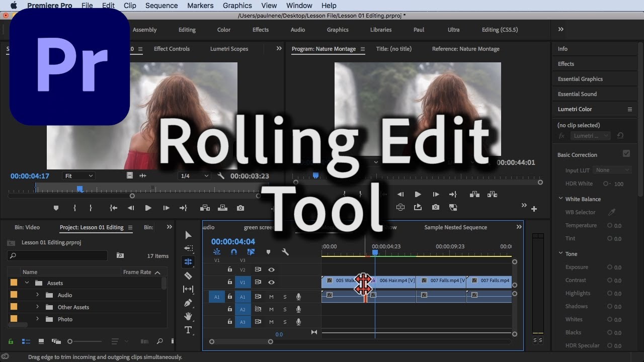Open Input LUT dropdown
Image resolution: width=644 pixels, height=362 pixels.
click(612, 170)
